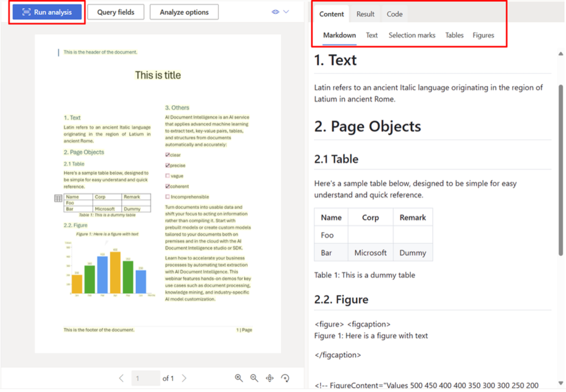This screenshot has width=566, height=392.
Task: Click the '1 | Page' page number text
Action: tap(244, 330)
